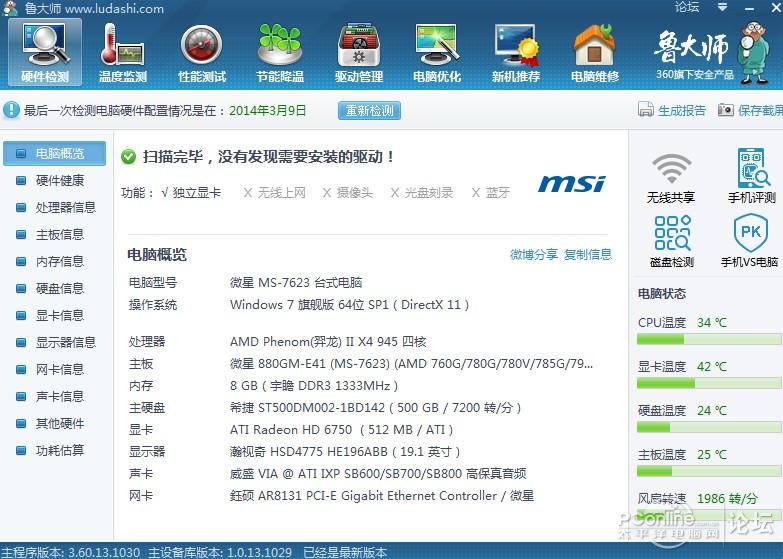783x559 pixels.
Task: Open 手机VS电脑 PK icon
Action: pyautogui.click(x=750, y=240)
